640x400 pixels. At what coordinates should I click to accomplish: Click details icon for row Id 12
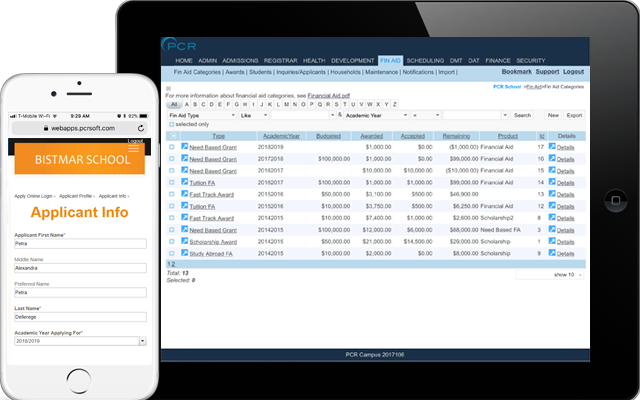(552, 206)
